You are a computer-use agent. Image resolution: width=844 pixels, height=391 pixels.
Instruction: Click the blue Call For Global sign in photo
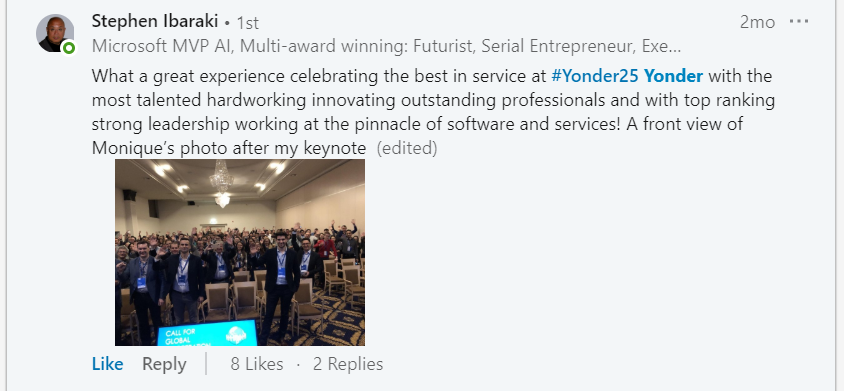click(207, 333)
